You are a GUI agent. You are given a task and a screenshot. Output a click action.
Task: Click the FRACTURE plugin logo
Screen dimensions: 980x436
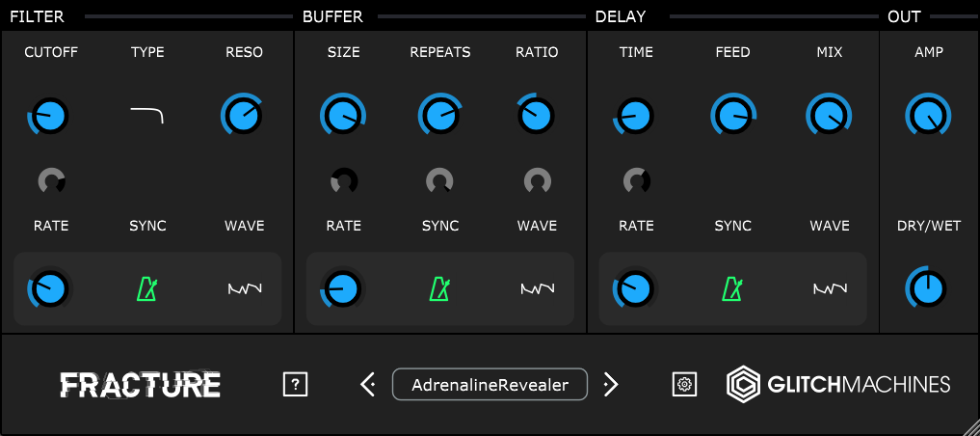(x=140, y=385)
